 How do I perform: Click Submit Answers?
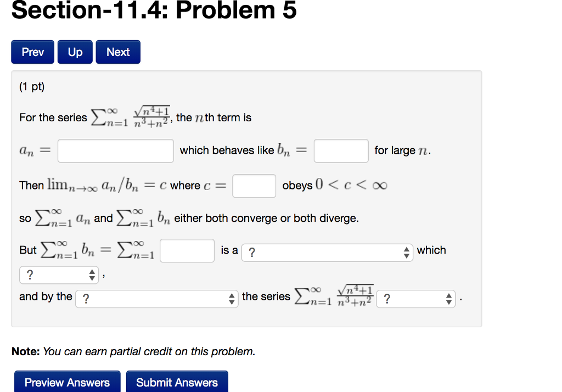click(177, 382)
